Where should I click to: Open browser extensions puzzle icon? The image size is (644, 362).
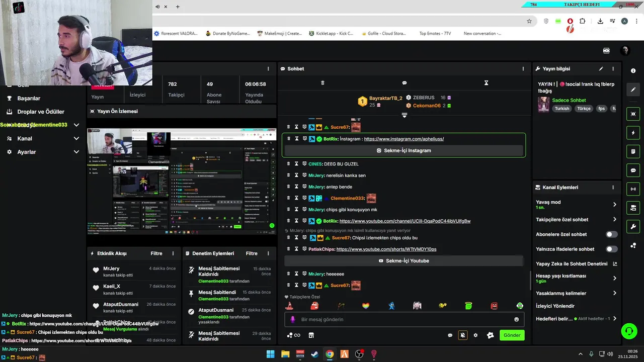click(583, 21)
